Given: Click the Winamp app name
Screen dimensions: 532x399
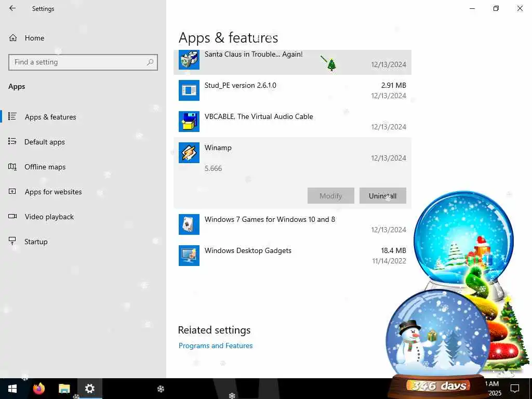Looking at the screenshot, I should tap(218, 148).
